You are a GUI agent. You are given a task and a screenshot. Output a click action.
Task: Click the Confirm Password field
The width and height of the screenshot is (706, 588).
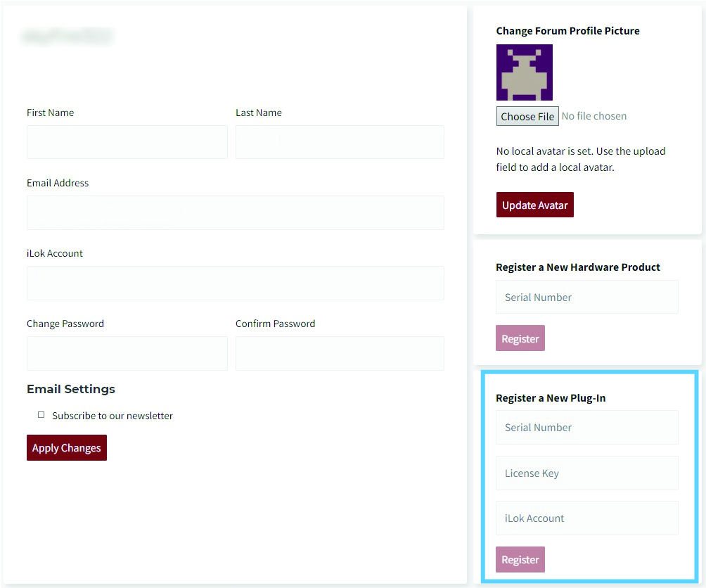[340, 353]
